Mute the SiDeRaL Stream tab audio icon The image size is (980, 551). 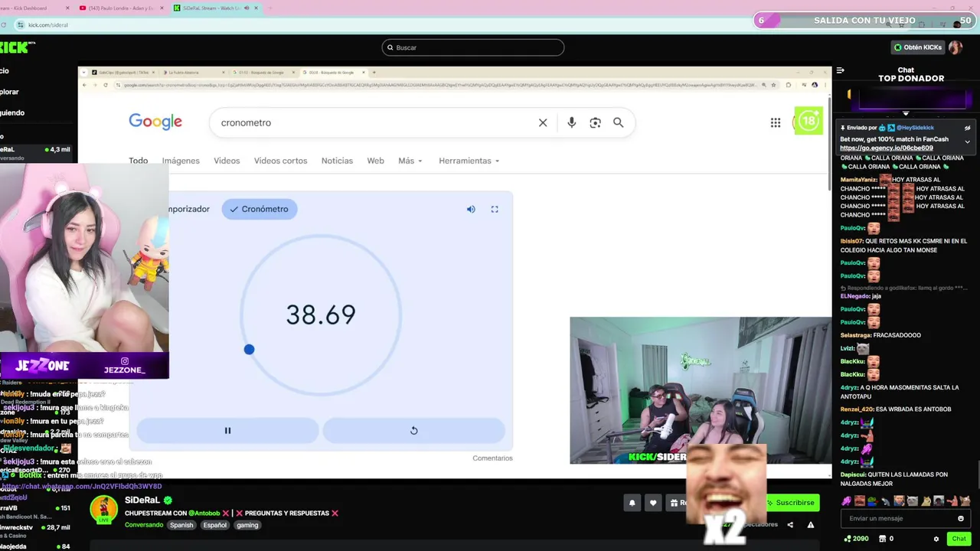point(246,8)
